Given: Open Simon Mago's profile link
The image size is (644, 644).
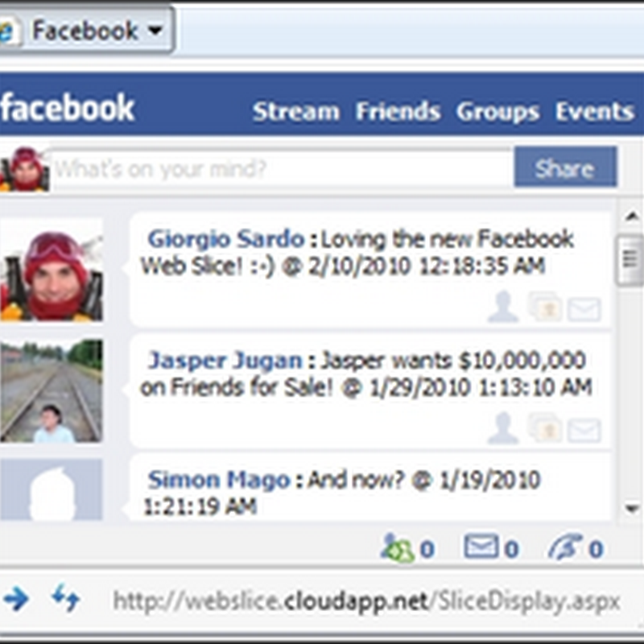Looking at the screenshot, I should (219, 480).
